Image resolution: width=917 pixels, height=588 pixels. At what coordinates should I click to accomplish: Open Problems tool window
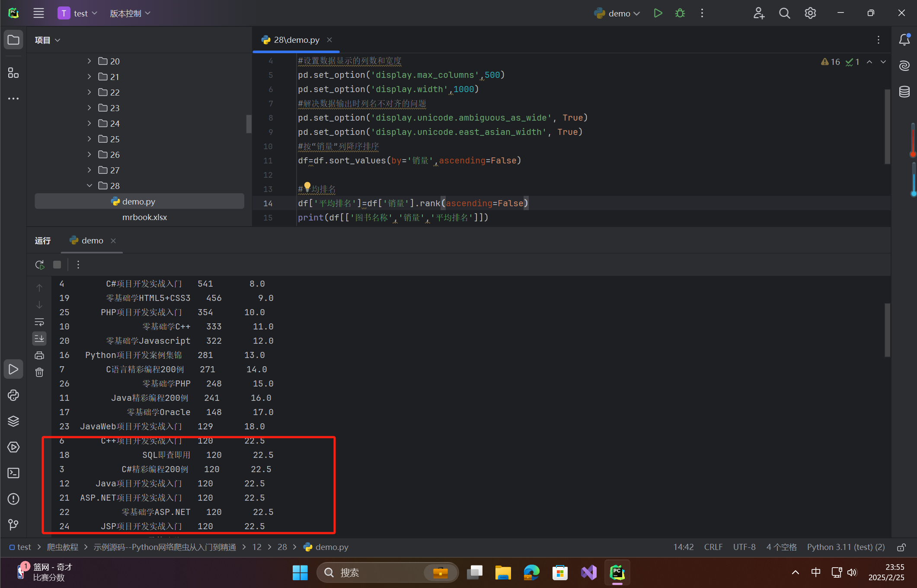(13, 499)
